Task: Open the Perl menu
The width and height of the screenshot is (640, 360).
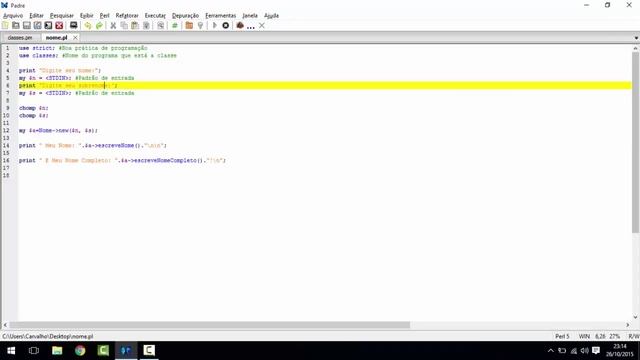Action: coord(104,16)
